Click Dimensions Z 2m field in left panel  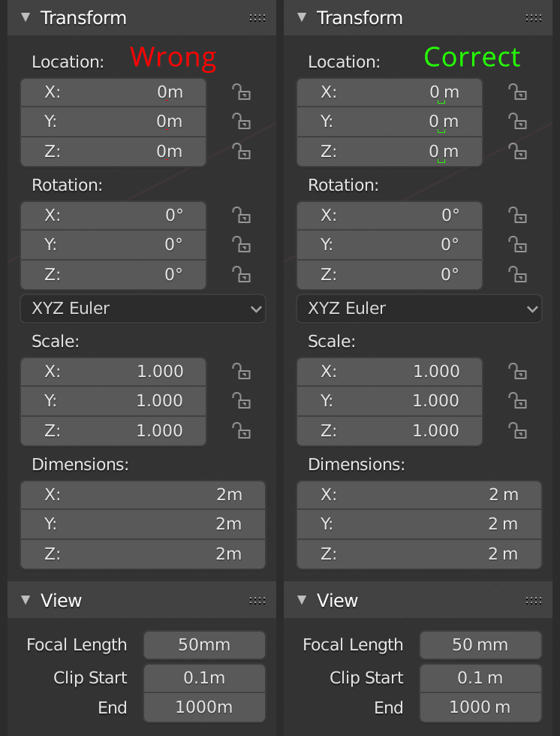(x=143, y=554)
